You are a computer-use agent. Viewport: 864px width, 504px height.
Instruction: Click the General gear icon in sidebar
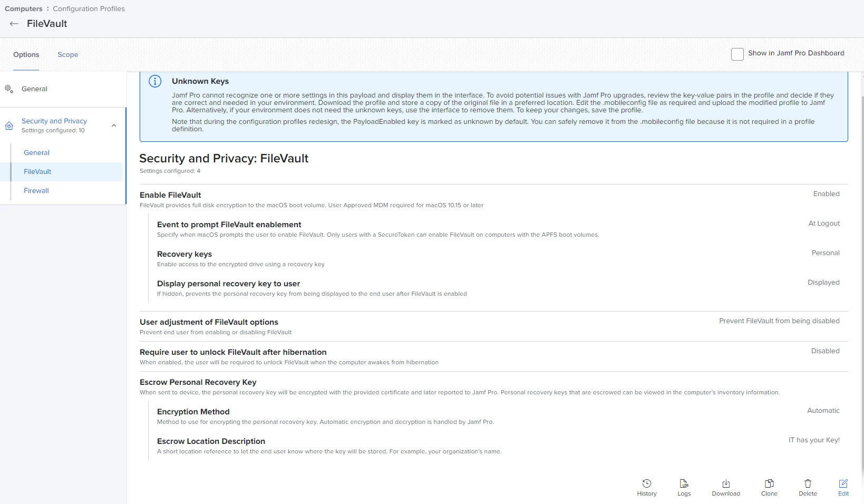[9, 89]
